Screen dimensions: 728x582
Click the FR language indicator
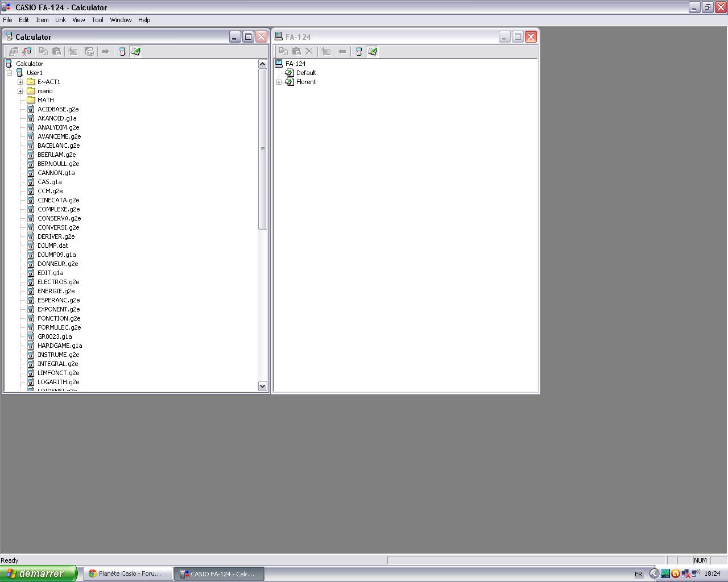(638, 574)
